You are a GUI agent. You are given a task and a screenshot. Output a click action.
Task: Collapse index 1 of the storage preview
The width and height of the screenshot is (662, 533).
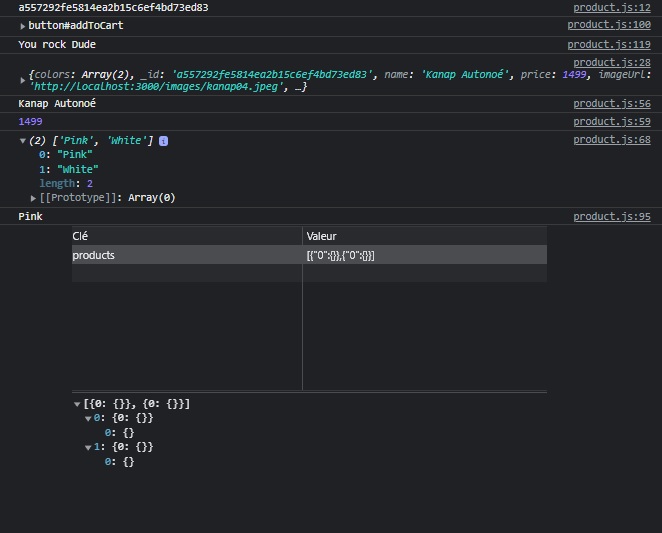tap(88, 448)
